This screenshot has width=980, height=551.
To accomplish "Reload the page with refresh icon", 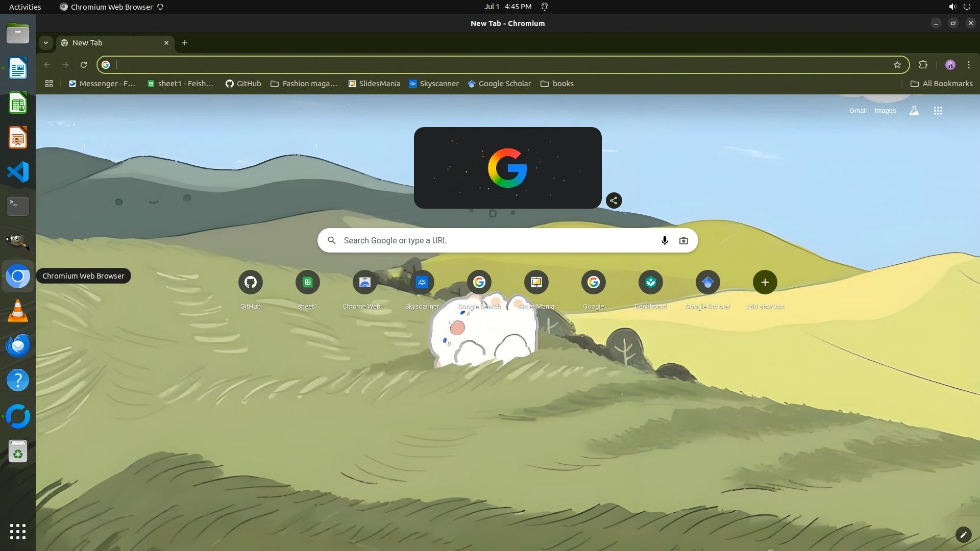I will 84,65.
